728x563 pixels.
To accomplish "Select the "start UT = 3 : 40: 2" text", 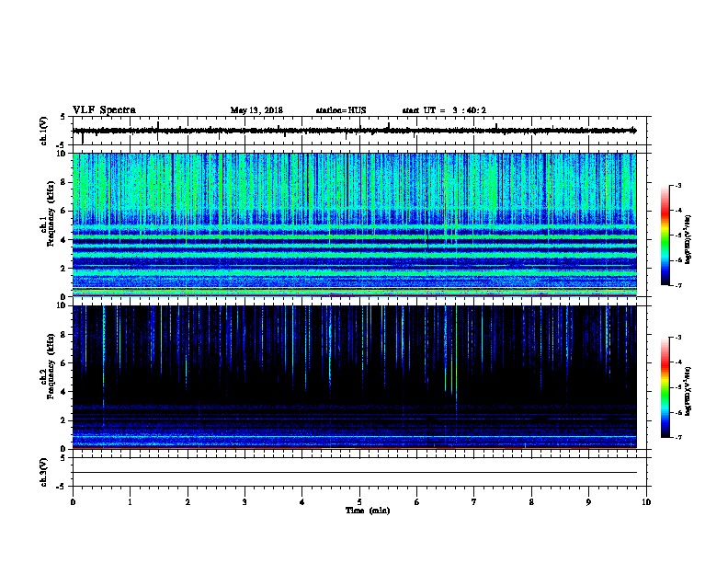I will (x=444, y=110).
